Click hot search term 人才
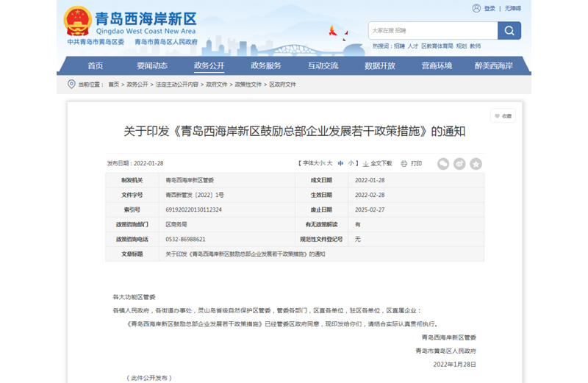Image resolution: width=588 pixels, height=383 pixels. [413, 46]
